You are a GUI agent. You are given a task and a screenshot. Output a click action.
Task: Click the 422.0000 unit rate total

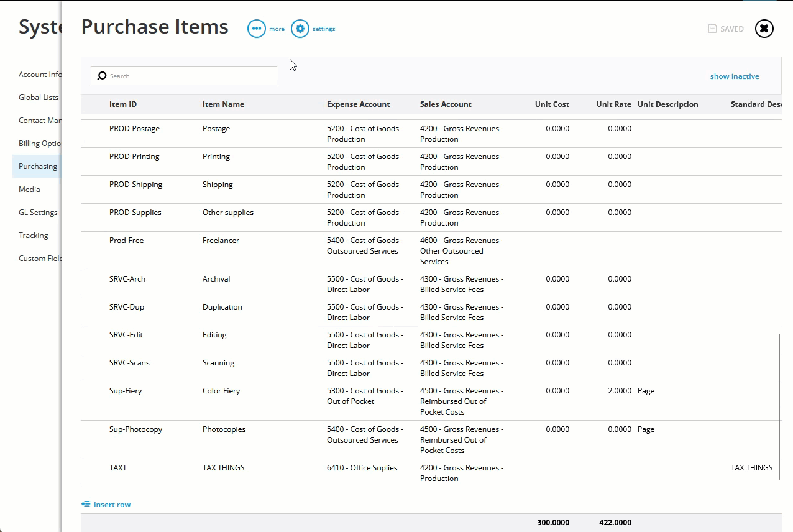tap(615, 523)
